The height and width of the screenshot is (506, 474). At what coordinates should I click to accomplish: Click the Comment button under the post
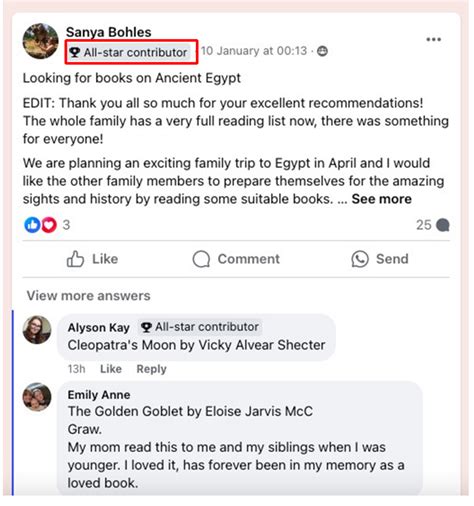click(x=236, y=259)
